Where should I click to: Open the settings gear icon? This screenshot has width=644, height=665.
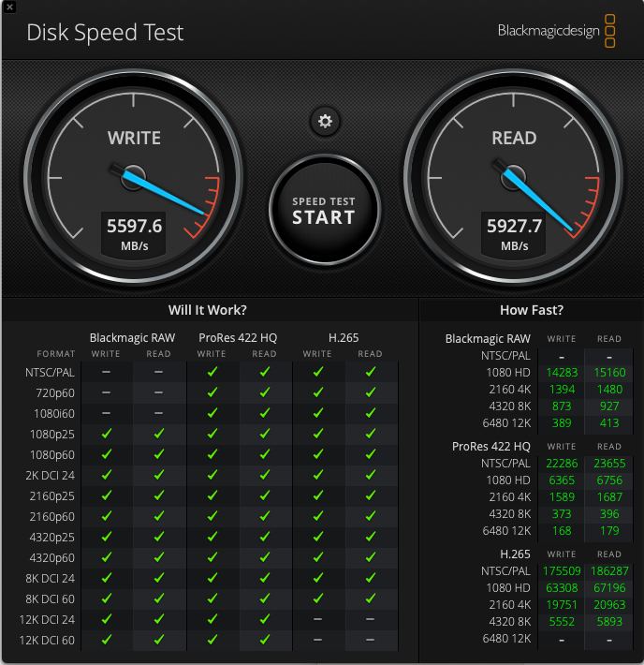[x=325, y=120]
